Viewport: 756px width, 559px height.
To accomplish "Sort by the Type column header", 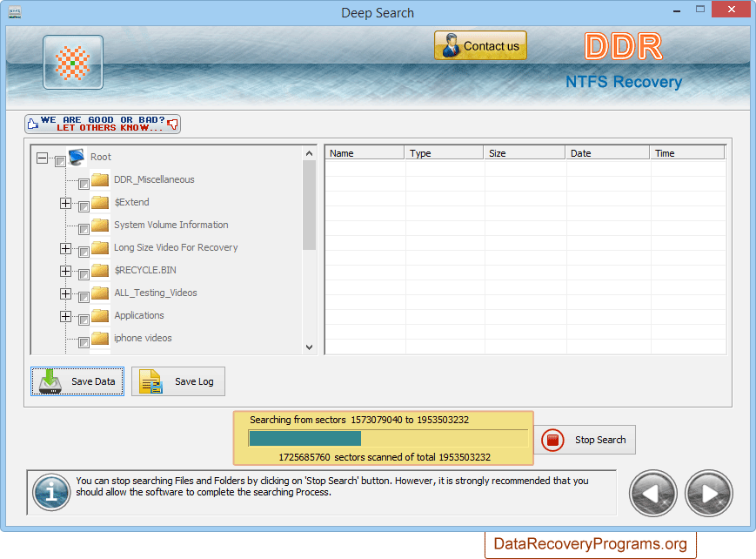I will click(x=444, y=153).
